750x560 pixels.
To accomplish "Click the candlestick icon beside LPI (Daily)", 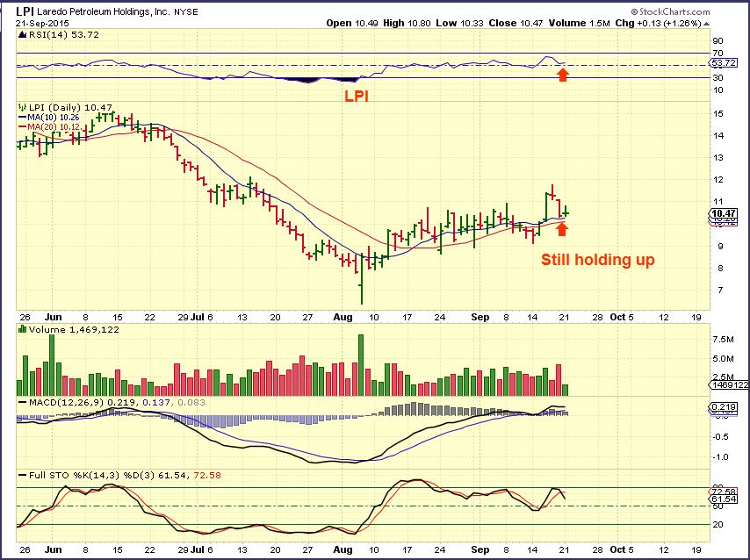I will [22, 108].
